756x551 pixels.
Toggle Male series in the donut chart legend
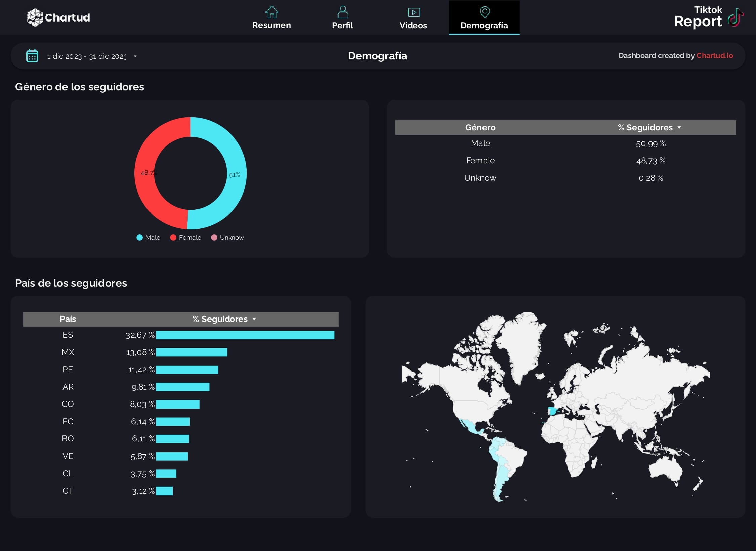[148, 237]
